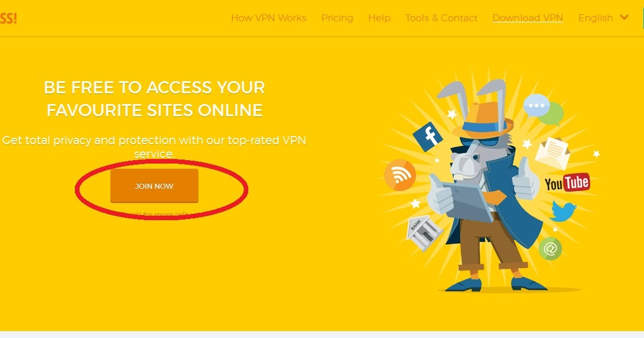Click the envelope mail icon
This screenshot has height=338, width=644.
pos(553,153)
